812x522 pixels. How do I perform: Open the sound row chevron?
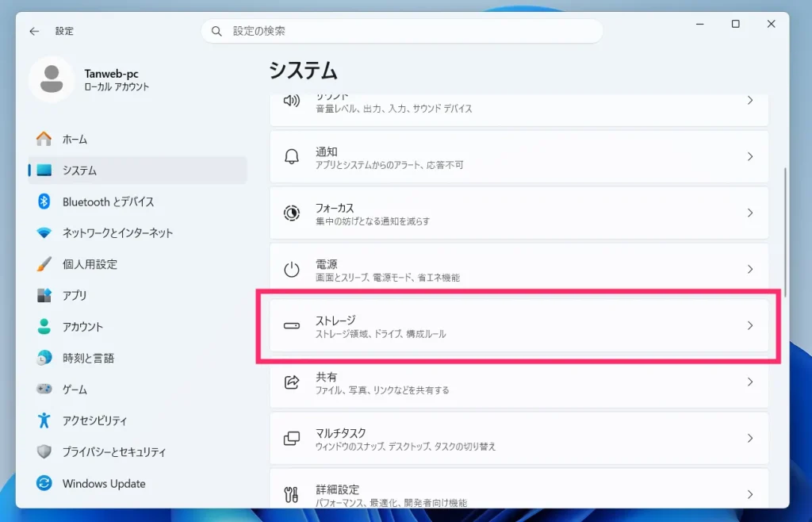pyautogui.click(x=750, y=101)
